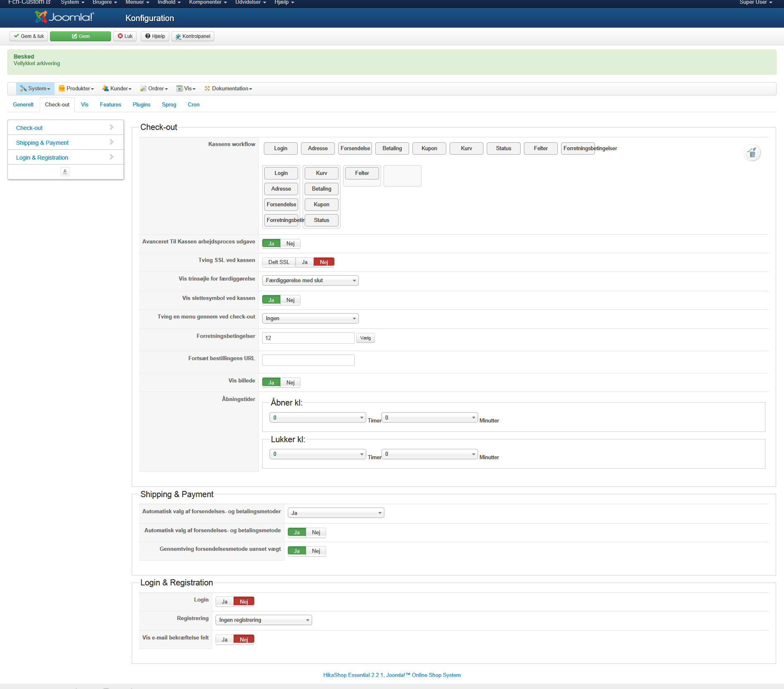784x689 pixels.
Task: Select the Sprog tab
Action: pos(169,105)
